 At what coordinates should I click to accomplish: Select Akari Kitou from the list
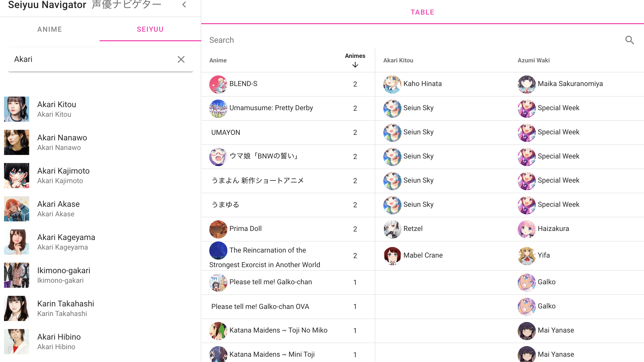coord(101,109)
